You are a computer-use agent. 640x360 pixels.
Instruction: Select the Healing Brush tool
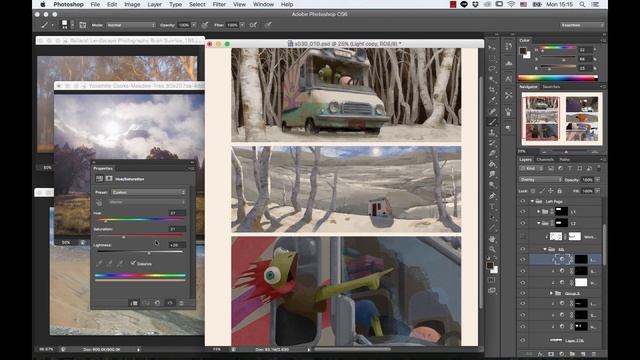coord(492,111)
